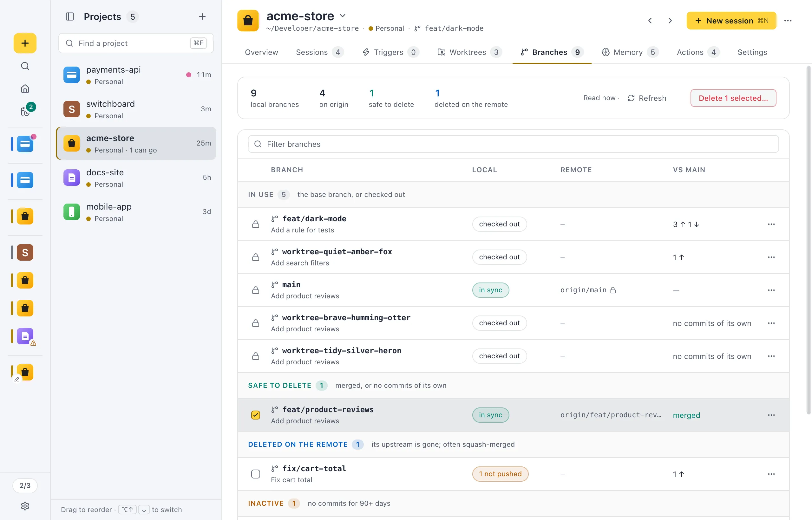Screen dimensions: 812x520
Task: Click the '1 deleted on the remote' stat
Action: [x=471, y=98]
